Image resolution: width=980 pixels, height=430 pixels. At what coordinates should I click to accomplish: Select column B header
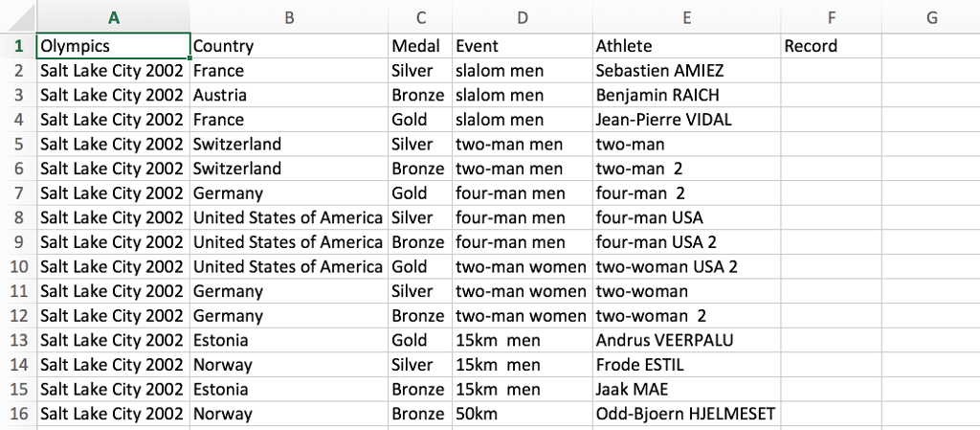click(x=289, y=17)
